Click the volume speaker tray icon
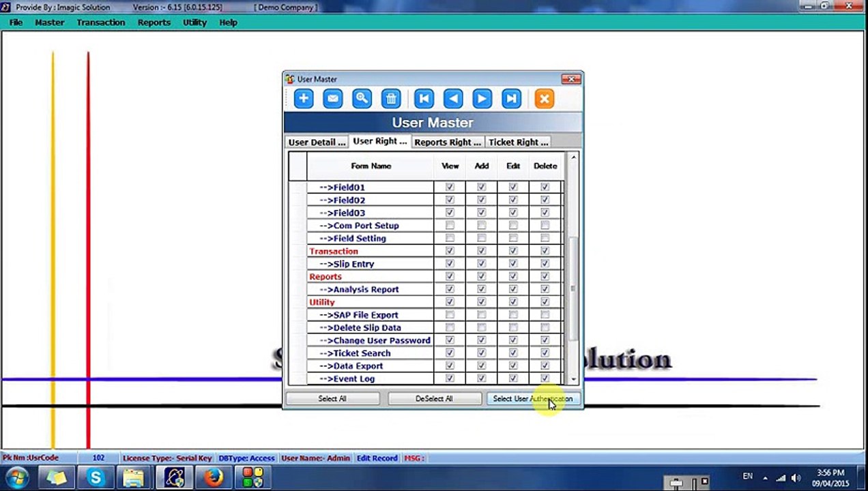The image size is (868, 491). point(795,478)
